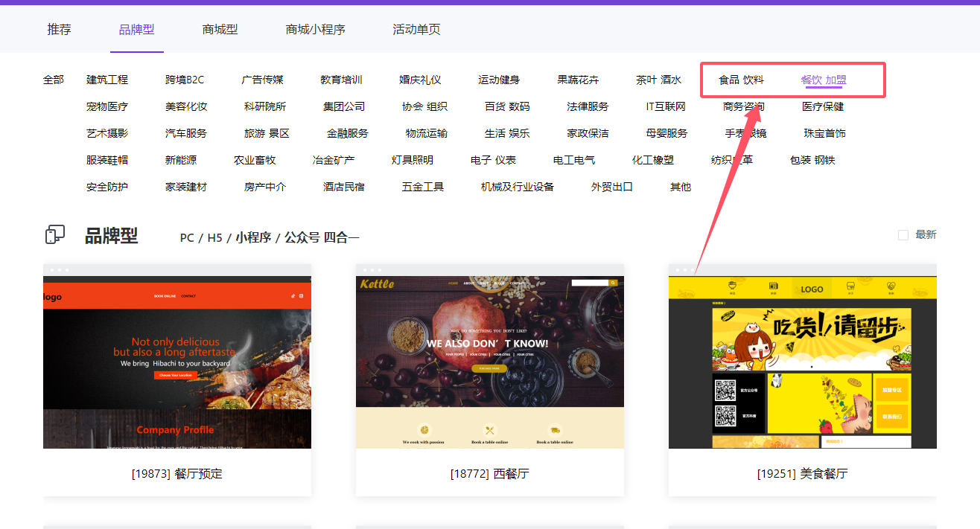Tick the 最新 checkbox
This screenshot has height=529, width=980.
click(x=903, y=235)
